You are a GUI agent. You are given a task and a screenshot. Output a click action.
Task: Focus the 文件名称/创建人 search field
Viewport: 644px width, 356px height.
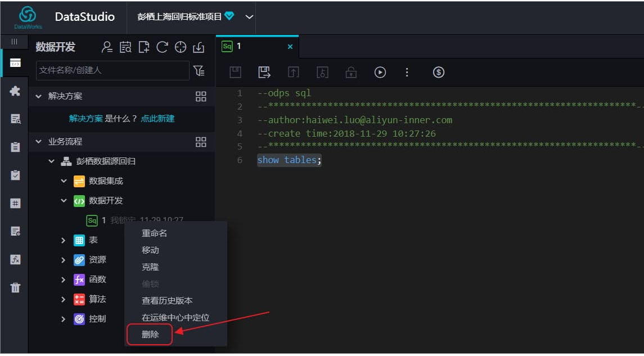point(112,71)
